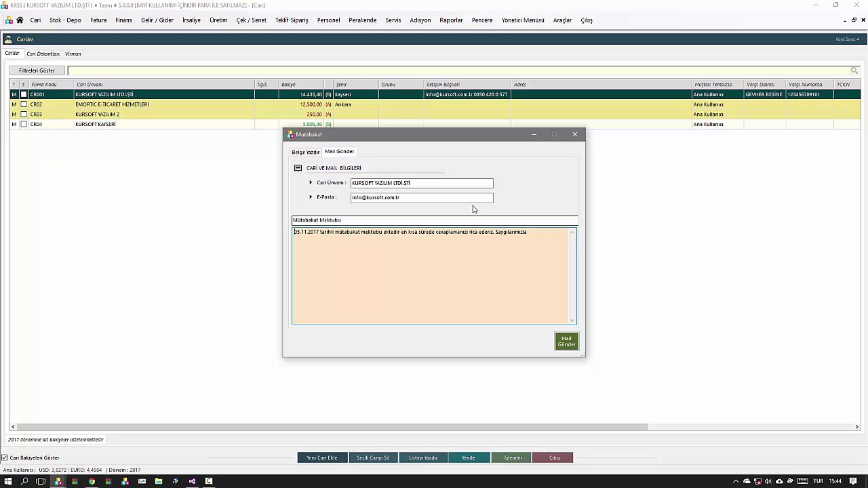868x488 pixels.
Task: Click the Mail Gönder send button
Action: click(x=566, y=342)
